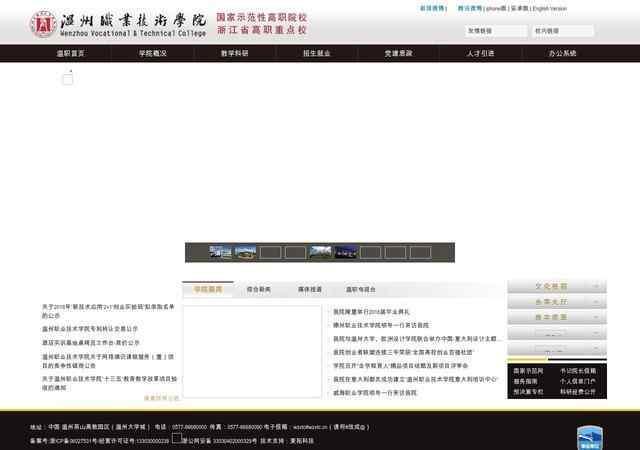
Task: Switch to the fourth news tab after 媒体报道
Action: point(360,289)
